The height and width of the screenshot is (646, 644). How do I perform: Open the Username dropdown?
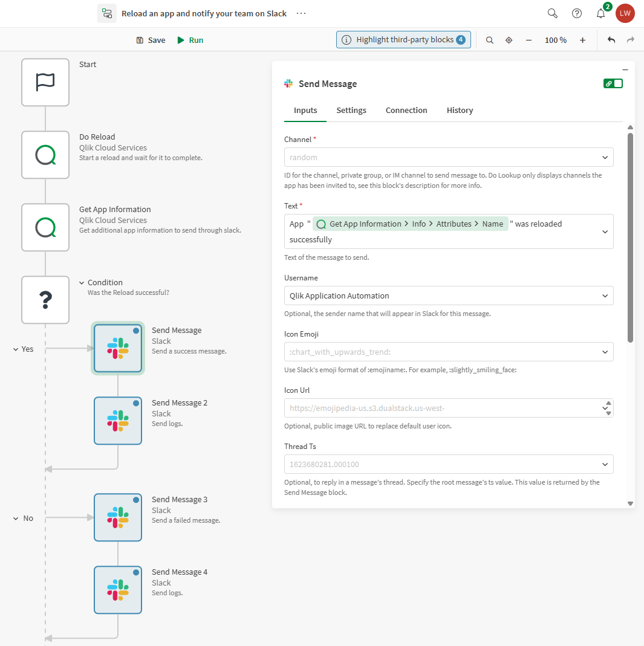[448, 296]
